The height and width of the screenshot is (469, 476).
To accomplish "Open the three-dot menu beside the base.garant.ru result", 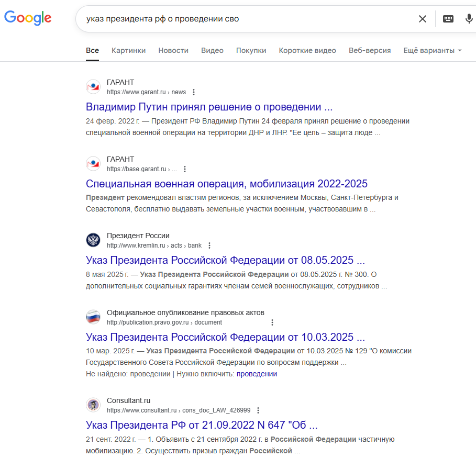I will [x=185, y=169].
